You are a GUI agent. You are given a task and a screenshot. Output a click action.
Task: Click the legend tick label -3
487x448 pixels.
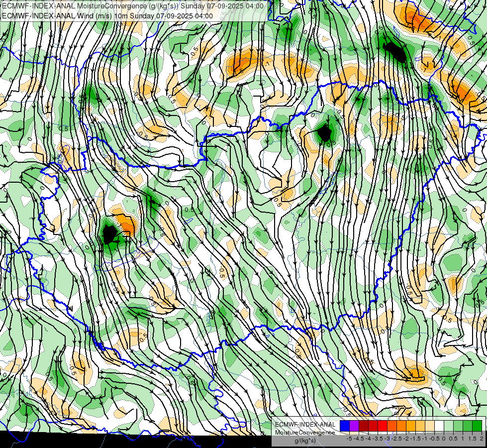click(x=387, y=439)
